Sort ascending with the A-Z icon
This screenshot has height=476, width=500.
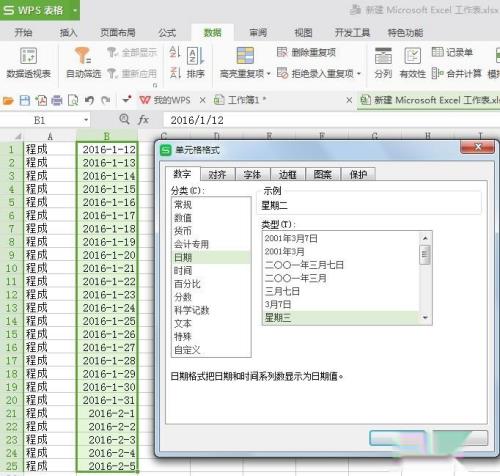pyautogui.click(x=175, y=52)
